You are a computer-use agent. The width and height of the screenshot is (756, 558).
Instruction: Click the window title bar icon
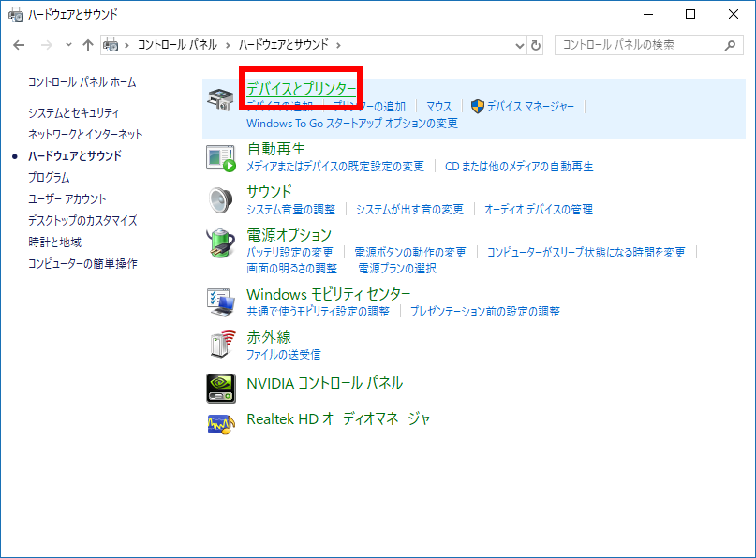point(16,14)
